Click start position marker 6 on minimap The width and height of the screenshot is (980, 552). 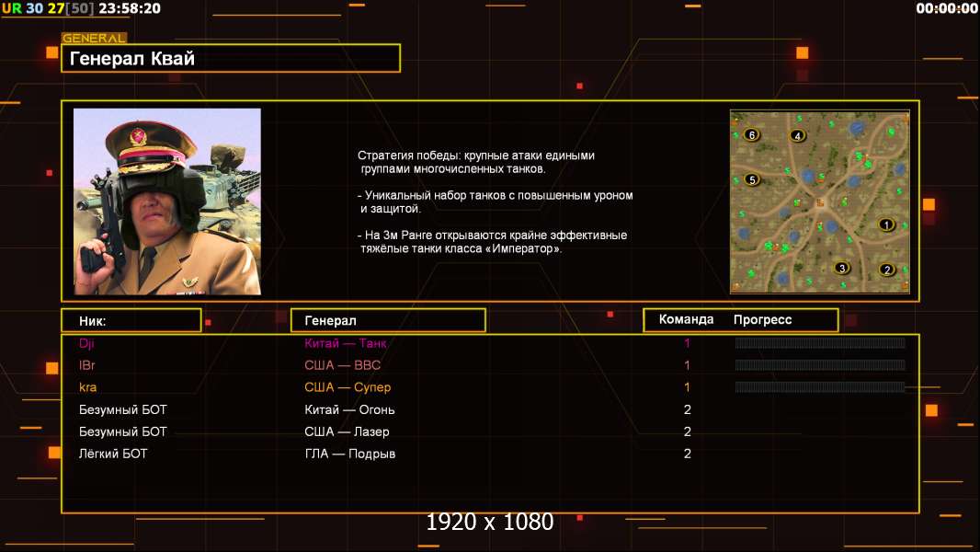point(752,135)
